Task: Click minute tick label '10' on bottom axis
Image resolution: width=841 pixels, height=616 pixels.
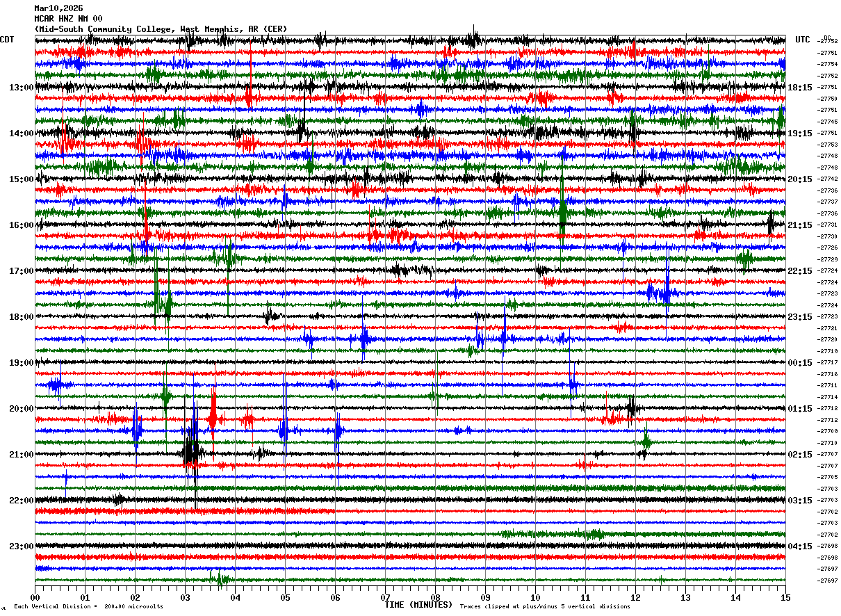Action: [535, 597]
